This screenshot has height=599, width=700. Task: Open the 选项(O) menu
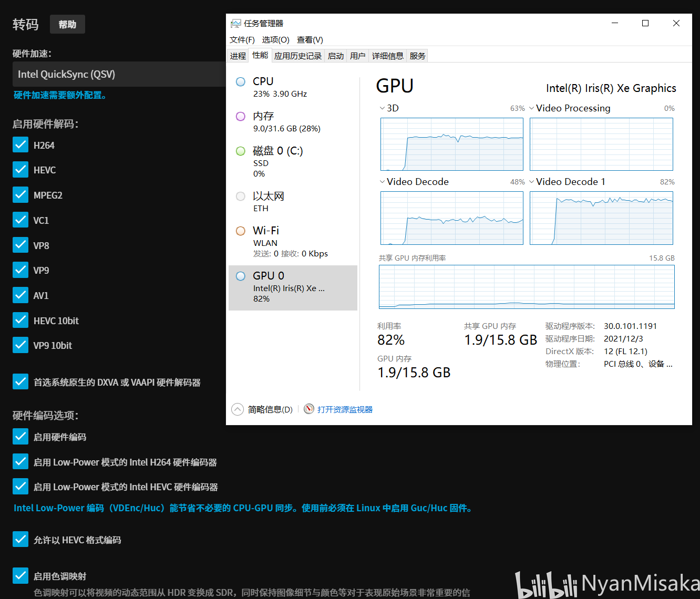click(x=276, y=40)
